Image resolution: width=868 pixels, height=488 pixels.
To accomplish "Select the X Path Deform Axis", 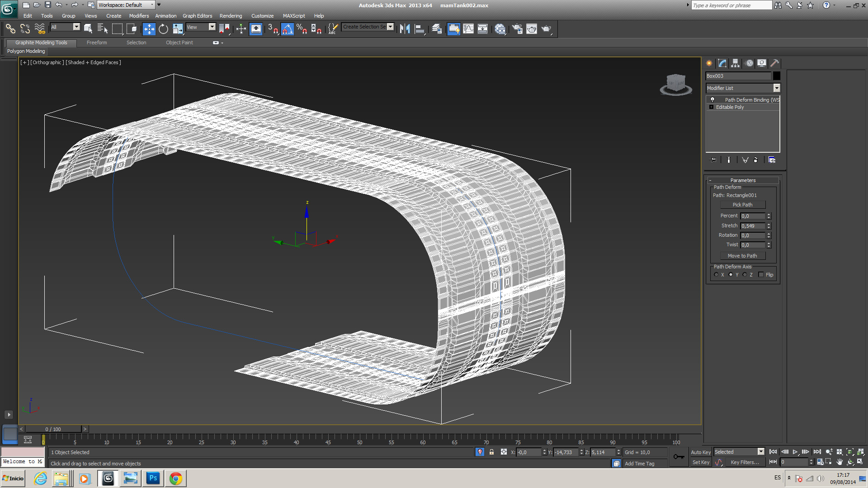I will 716,275.
